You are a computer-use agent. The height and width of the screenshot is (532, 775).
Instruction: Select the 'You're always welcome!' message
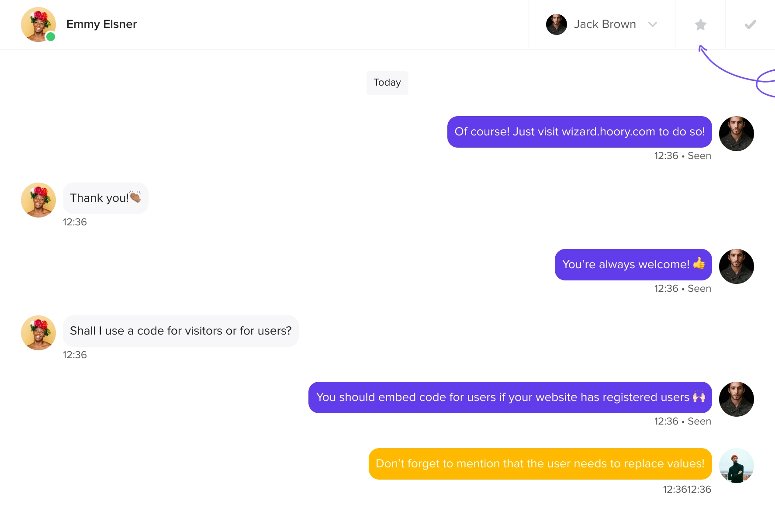click(x=633, y=265)
